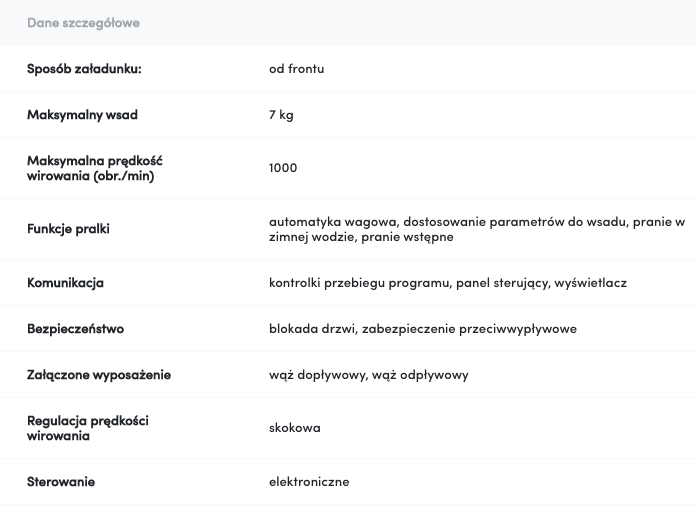Click the 1000 spin speed value
The image size is (696, 506).
283,168
